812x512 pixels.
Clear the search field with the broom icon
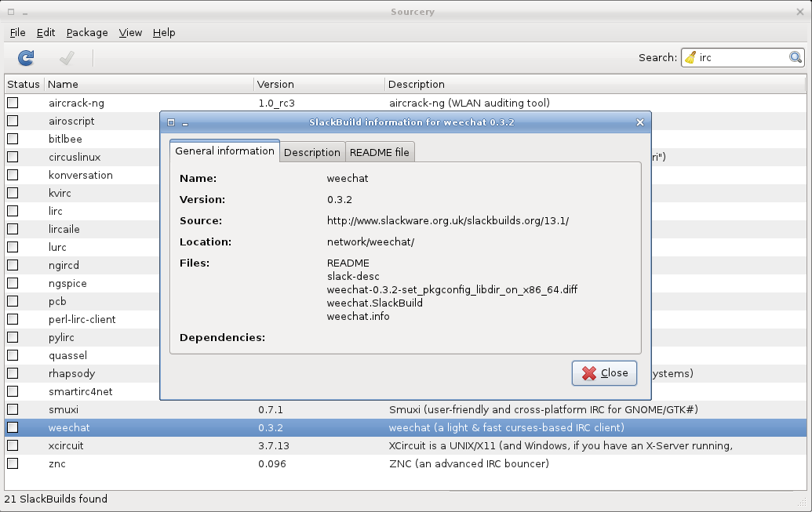690,57
